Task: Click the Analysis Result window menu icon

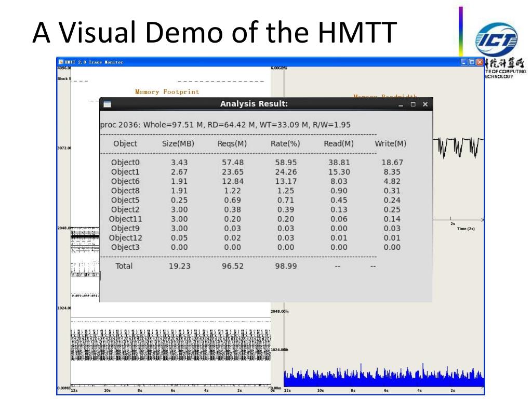Action: click(107, 104)
